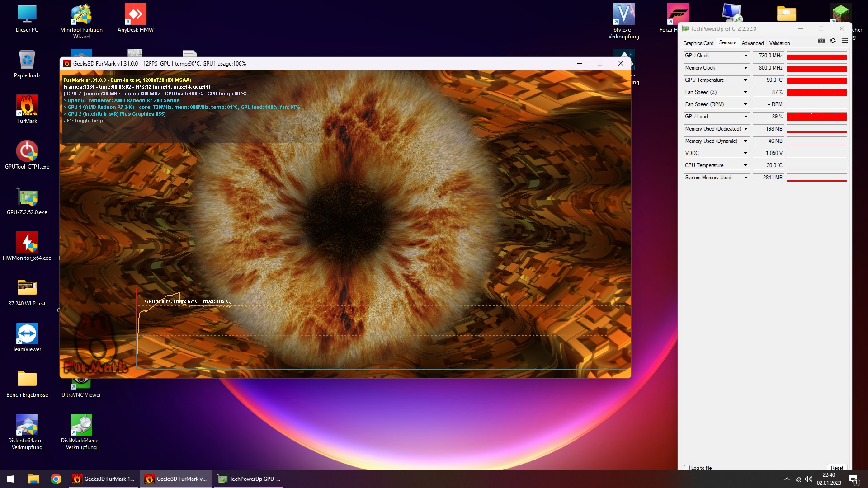Viewport: 868px width, 488px height.
Task: Click the Chrome icon in the taskbar
Action: (56, 479)
